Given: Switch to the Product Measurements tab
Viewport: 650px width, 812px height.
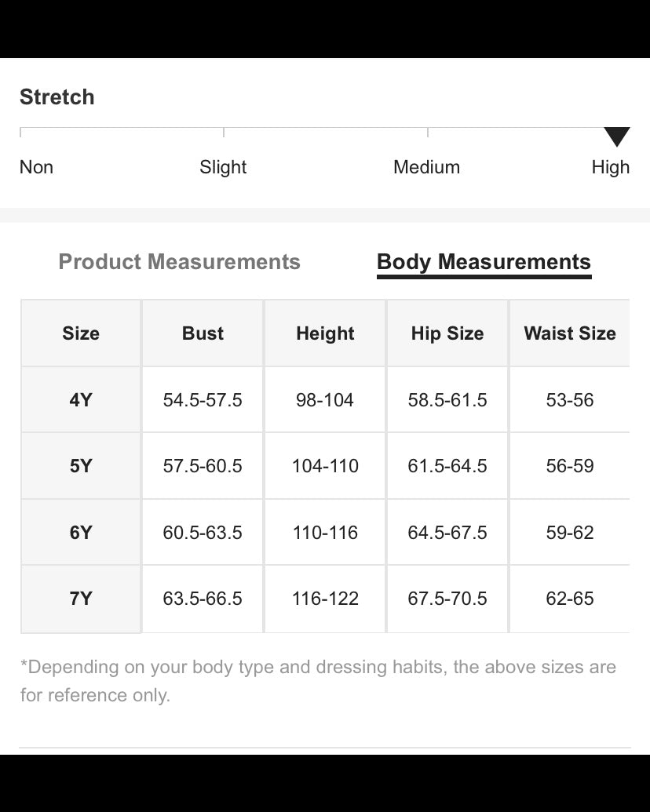Looking at the screenshot, I should click(179, 261).
